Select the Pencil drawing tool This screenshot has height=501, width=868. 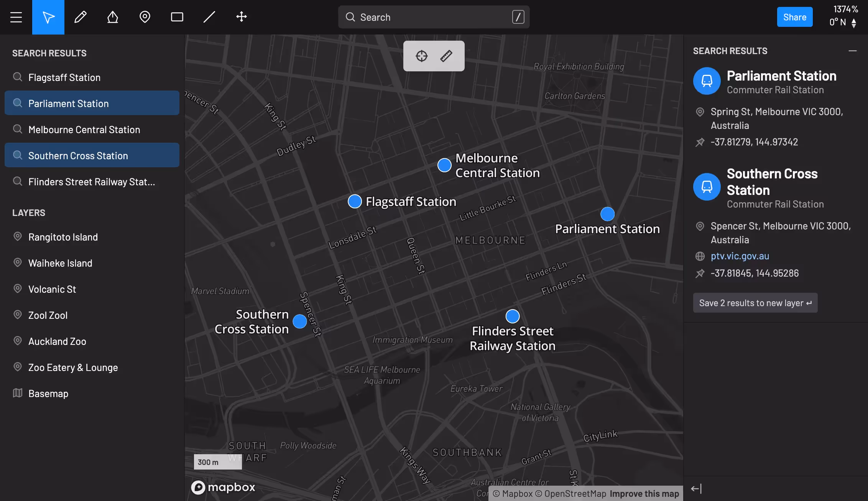(81, 17)
